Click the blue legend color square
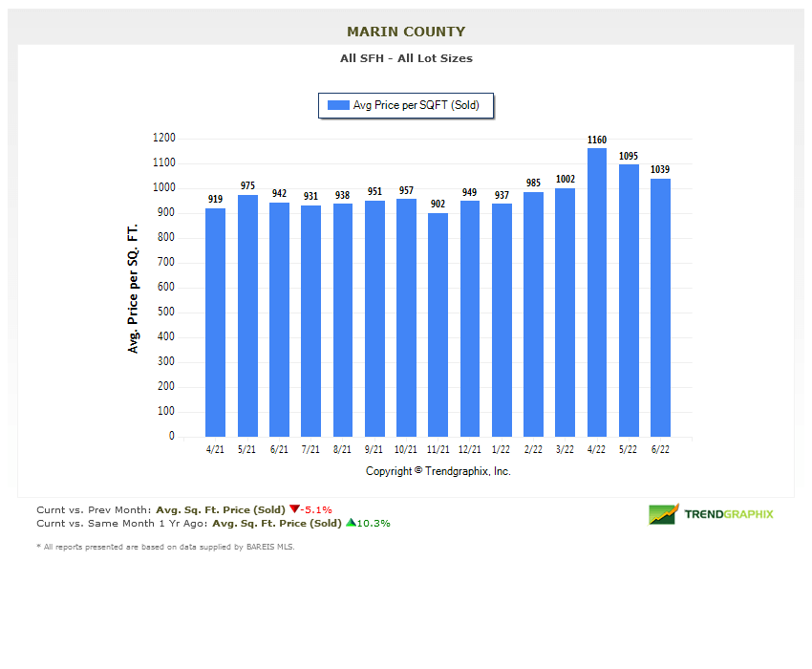812x669 pixels. point(336,105)
